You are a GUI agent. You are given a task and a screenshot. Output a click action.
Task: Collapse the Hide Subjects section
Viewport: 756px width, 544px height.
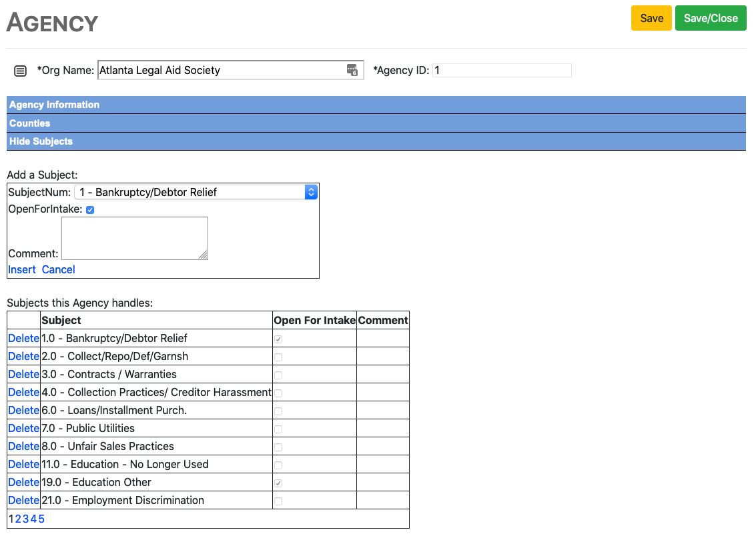pyautogui.click(x=41, y=141)
